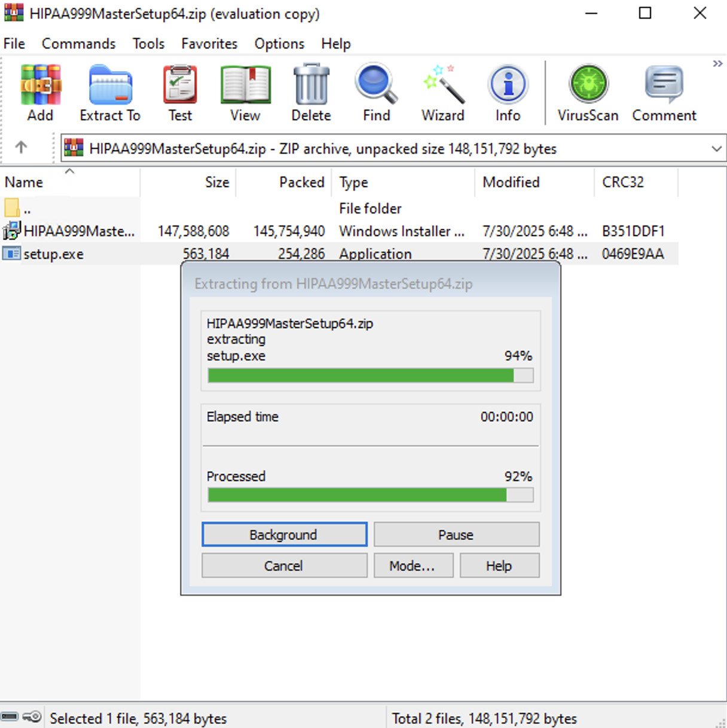Click the B351DDF1 CRC32 value
The width and height of the screenshot is (727, 728).
coord(633,231)
